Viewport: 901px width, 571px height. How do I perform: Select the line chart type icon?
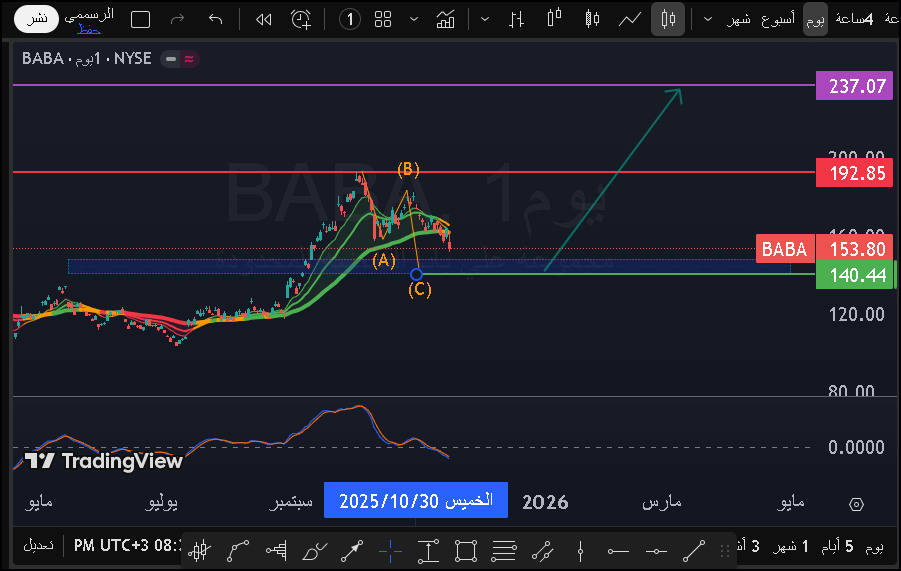click(x=630, y=20)
